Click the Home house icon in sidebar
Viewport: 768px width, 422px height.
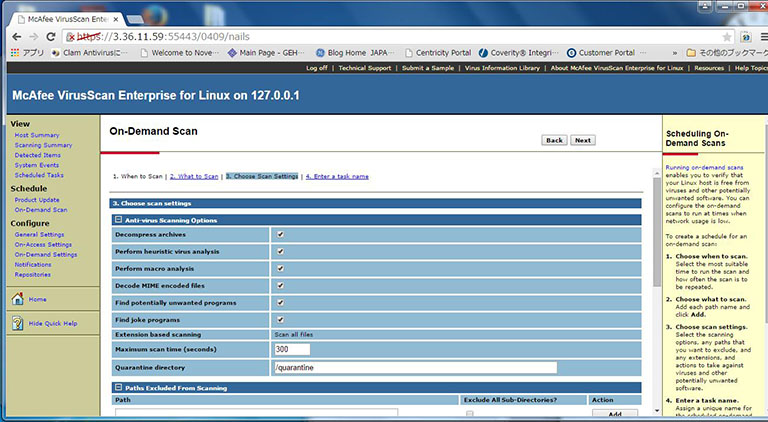tap(18, 298)
